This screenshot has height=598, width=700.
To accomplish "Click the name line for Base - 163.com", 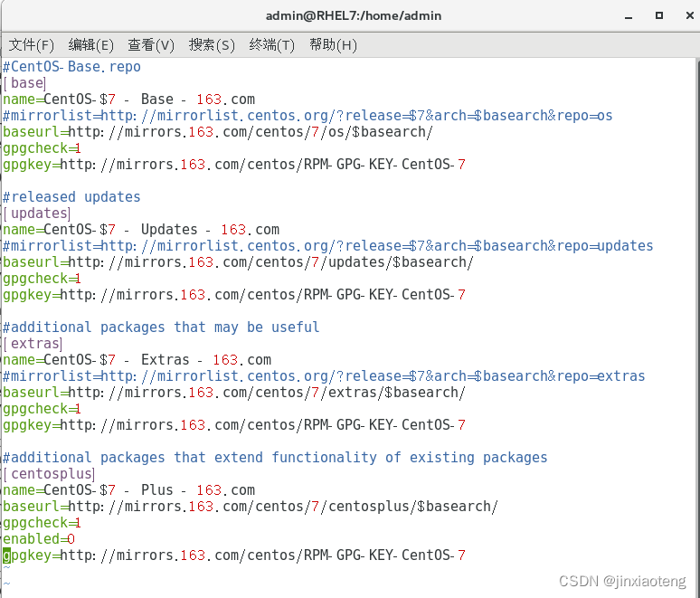I will (x=129, y=100).
